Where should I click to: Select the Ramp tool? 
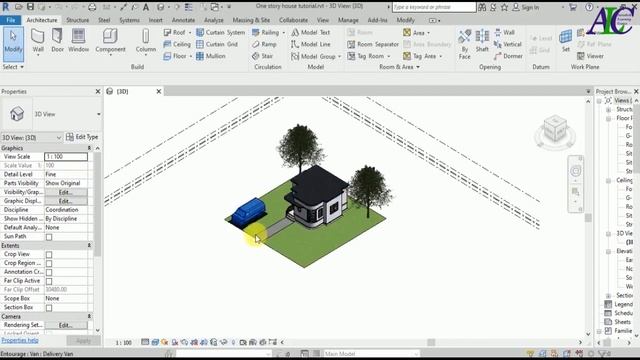pos(264,44)
